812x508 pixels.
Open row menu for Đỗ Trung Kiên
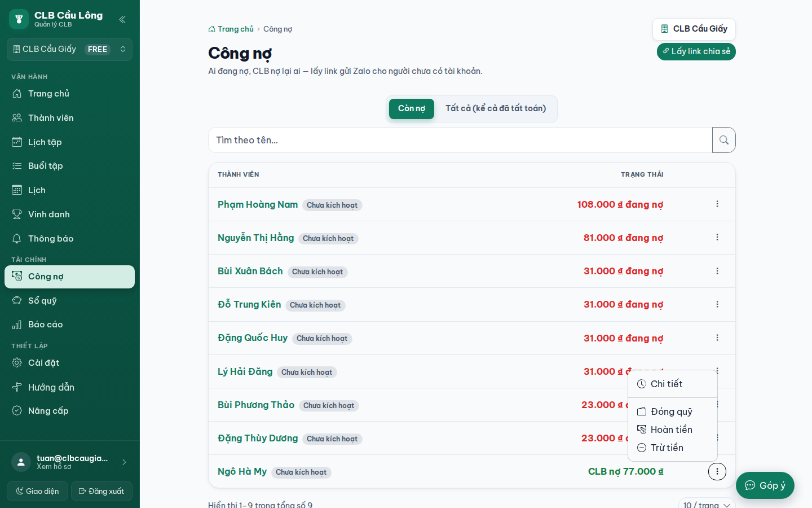click(x=717, y=304)
